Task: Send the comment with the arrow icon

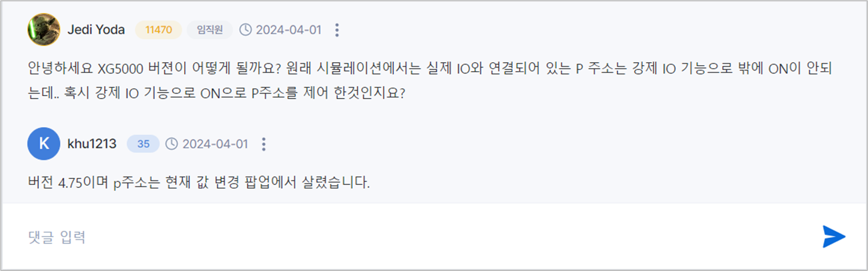Action: pos(833,236)
